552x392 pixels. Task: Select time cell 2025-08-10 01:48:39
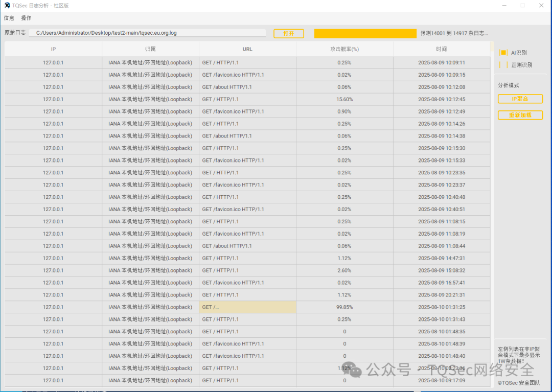coord(442,344)
